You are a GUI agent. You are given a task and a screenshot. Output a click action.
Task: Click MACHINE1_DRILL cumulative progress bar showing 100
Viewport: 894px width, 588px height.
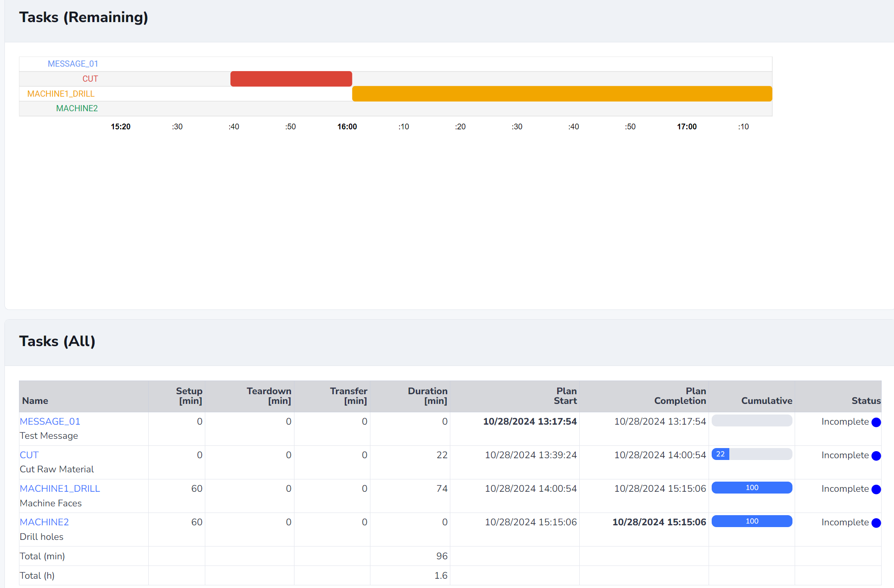(752, 487)
